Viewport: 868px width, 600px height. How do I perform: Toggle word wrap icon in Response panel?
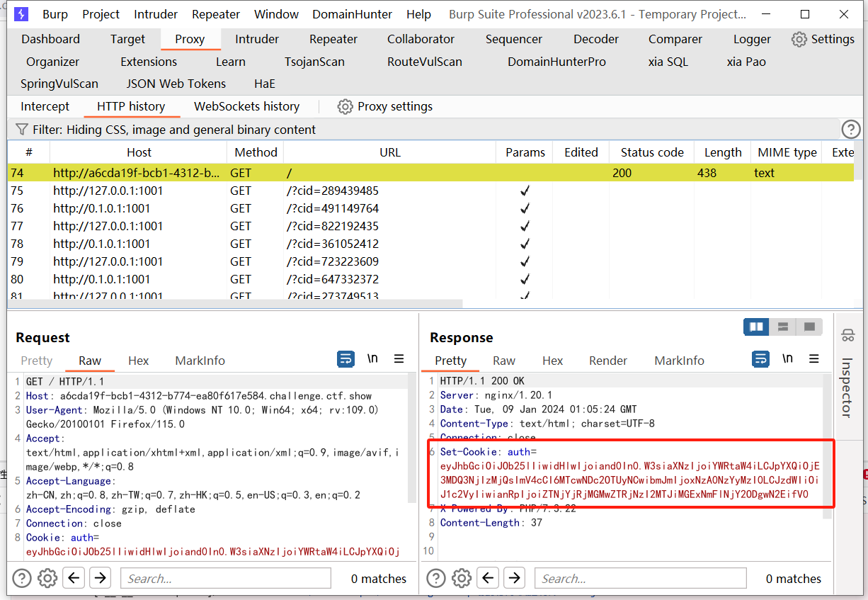pos(760,359)
